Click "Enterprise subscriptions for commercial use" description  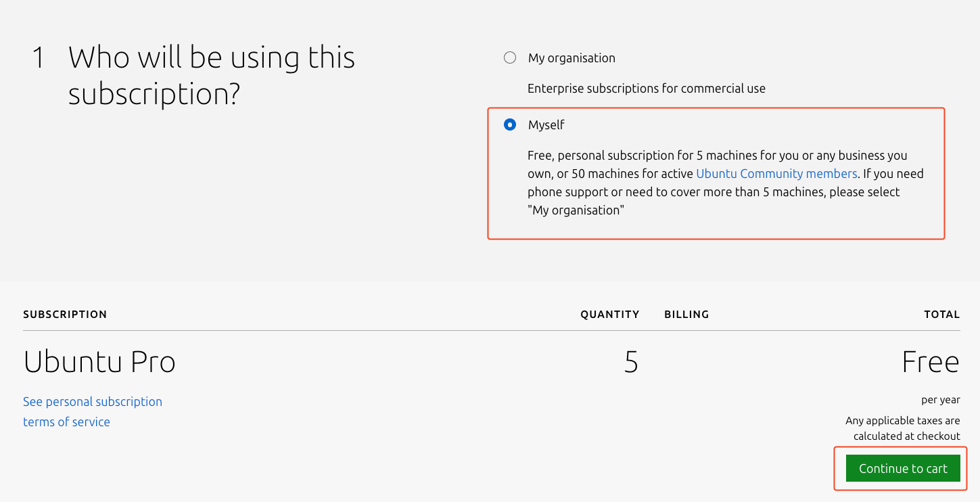click(646, 89)
